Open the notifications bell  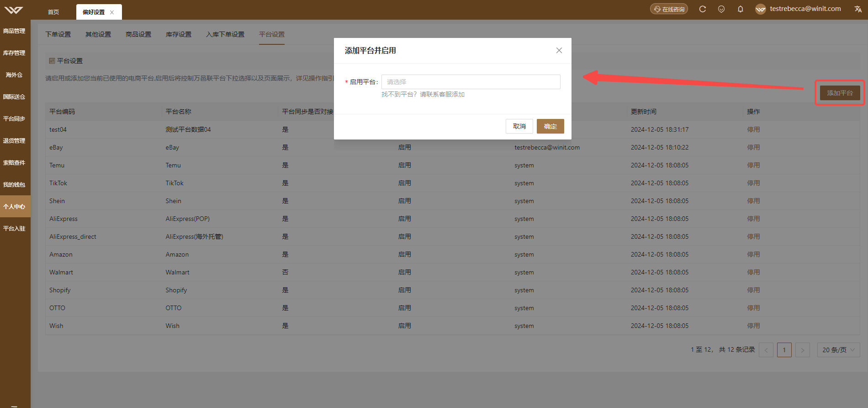(x=741, y=9)
